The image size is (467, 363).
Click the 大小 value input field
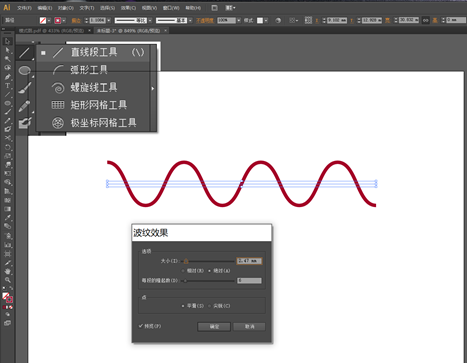pyautogui.click(x=249, y=261)
